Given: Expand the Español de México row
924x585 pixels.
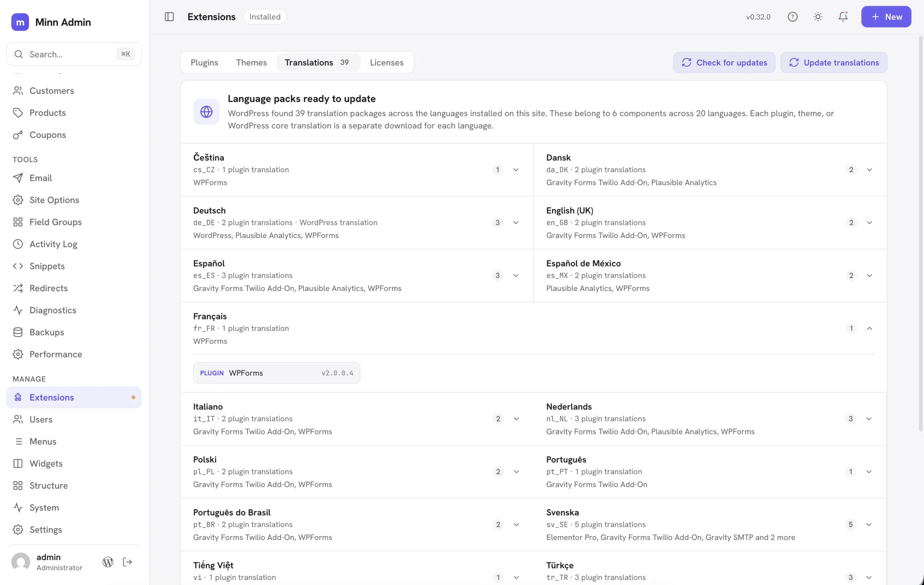Looking at the screenshot, I should tap(710, 276).
